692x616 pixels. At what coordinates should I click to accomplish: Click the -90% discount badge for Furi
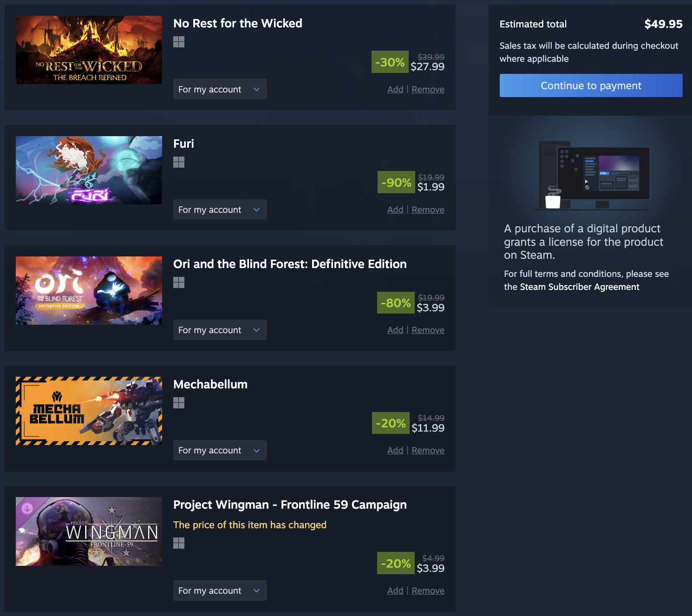click(x=396, y=182)
